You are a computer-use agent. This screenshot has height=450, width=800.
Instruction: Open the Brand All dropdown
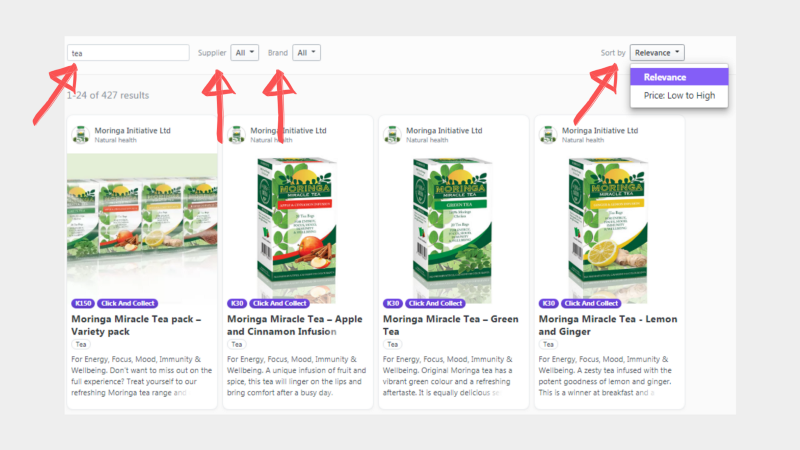(x=306, y=53)
